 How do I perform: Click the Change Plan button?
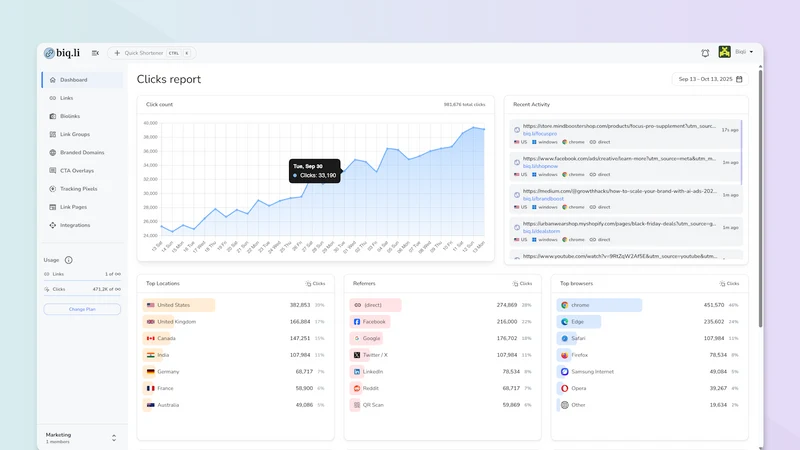pyautogui.click(x=82, y=309)
